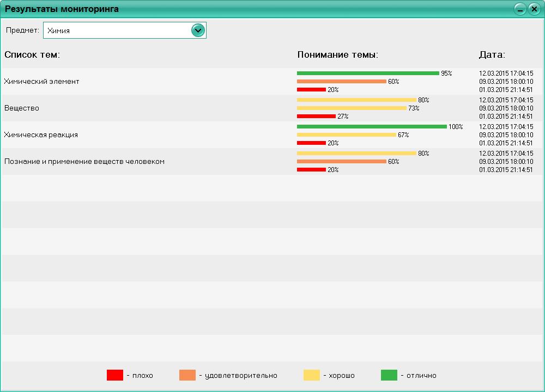Click the отлично legend label
This screenshot has width=545, height=392.
421,375
